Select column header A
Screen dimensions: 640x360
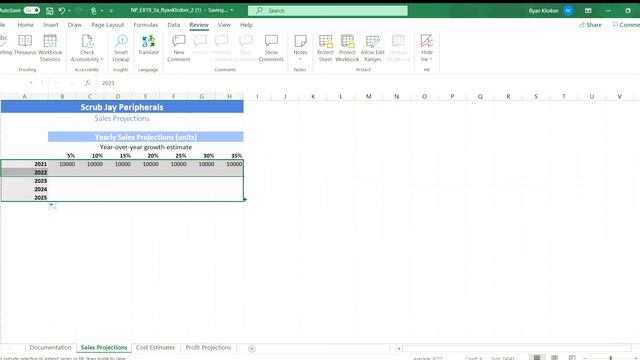[24, 96]
